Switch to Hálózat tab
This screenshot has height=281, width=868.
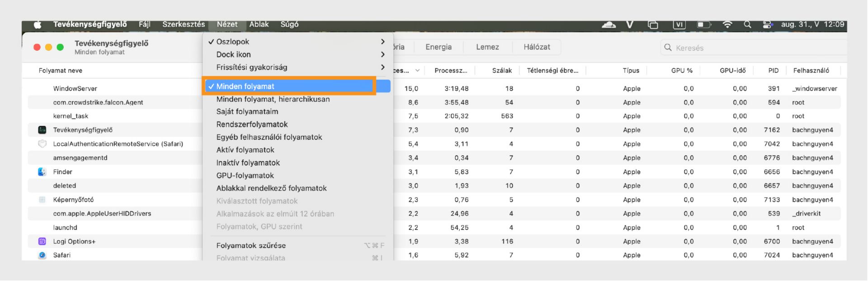coord(537,47)
